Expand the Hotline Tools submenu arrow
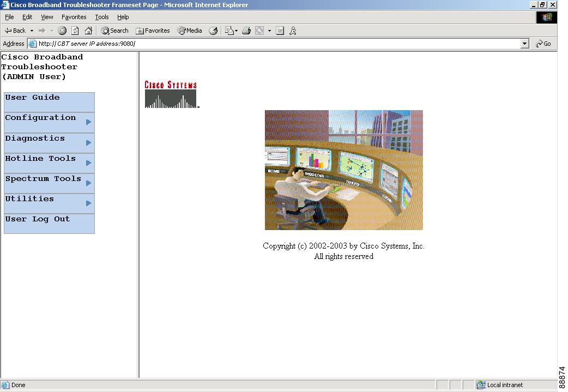Image resolution: width=568 pixels, height=392 pixels. coord(88,163)
